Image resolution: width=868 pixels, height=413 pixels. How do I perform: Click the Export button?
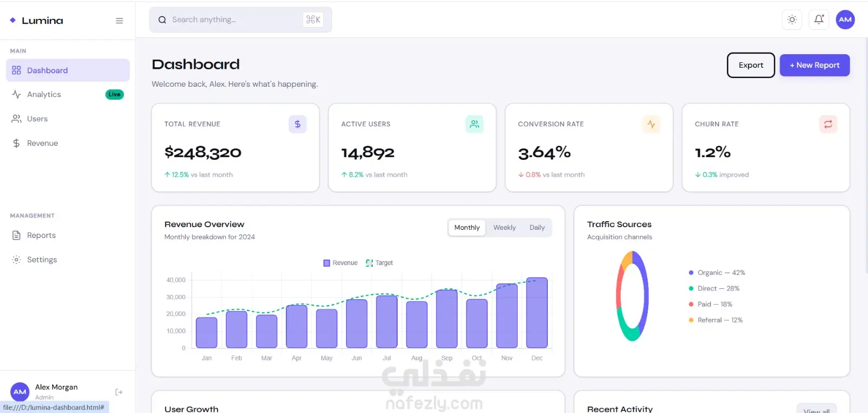pyautogui.click(x=751, y=65)
